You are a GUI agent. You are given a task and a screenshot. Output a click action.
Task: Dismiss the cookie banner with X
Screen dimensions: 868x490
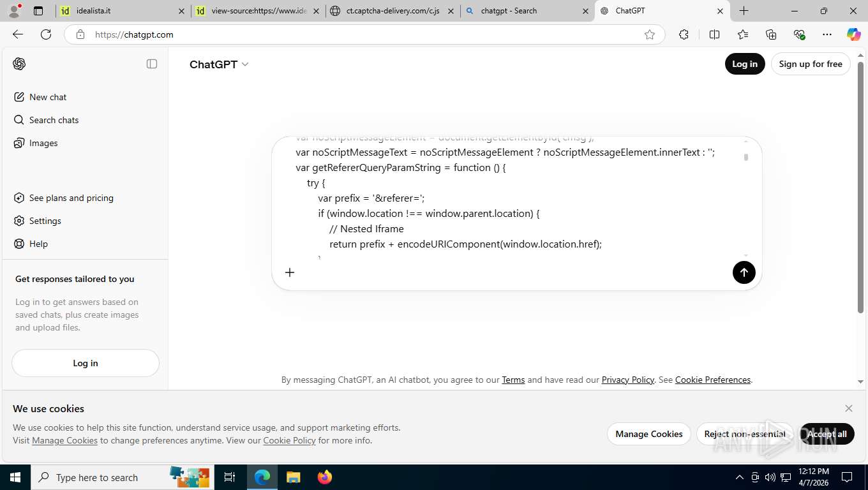[x=849, y=408]
